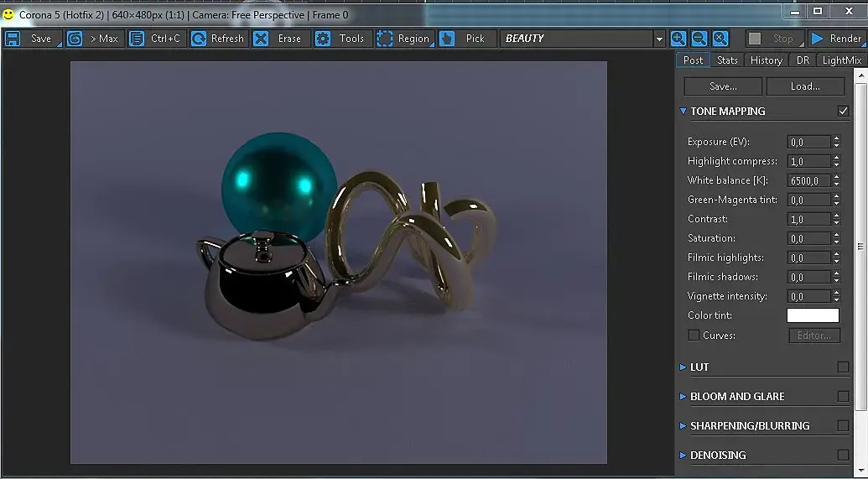Viewport: 868px width, 479px height.
Task: Click the Refresh circular arrow icon
Action: [x=199, y=39]
